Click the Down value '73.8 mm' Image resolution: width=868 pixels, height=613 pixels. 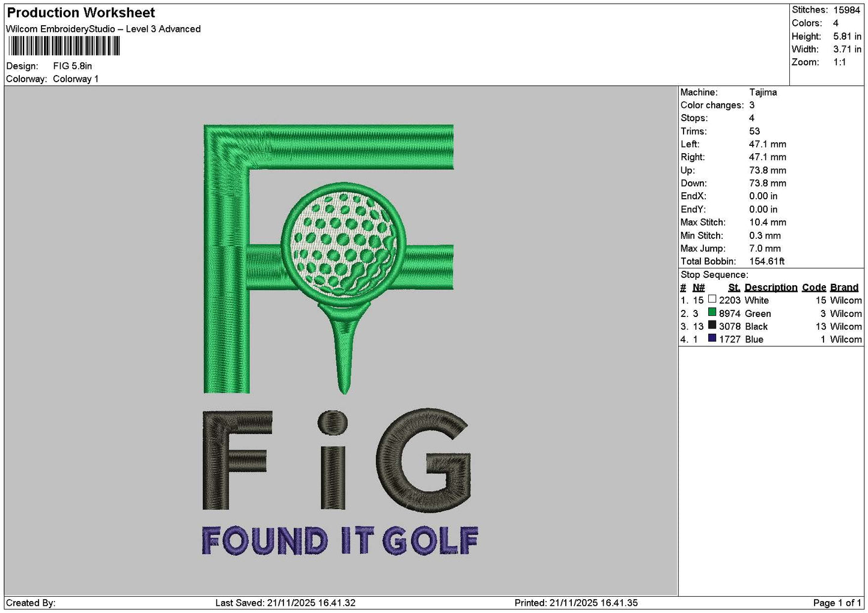(768, 184)
